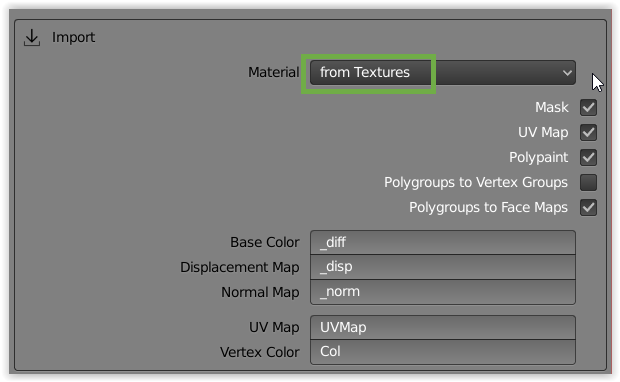Viewport: 620px width, 382px height.
Task: Click the Displacement Map label
Action: [240, 267]
